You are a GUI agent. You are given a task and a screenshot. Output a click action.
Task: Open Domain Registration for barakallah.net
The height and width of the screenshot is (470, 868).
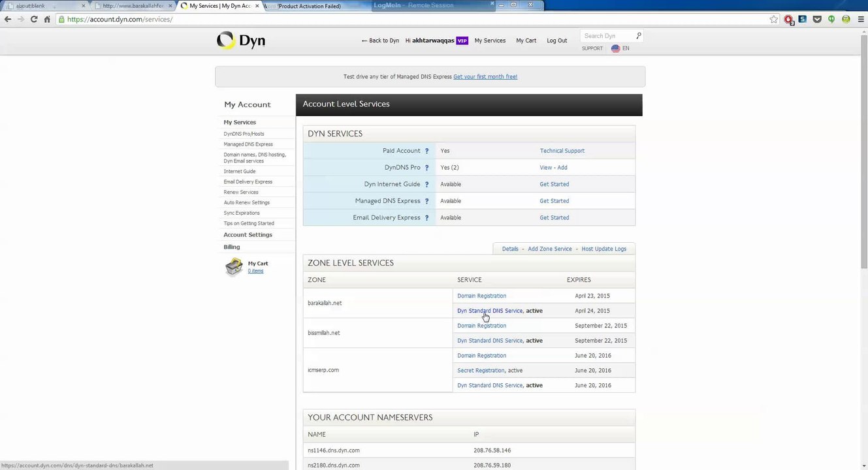point(482,296)
